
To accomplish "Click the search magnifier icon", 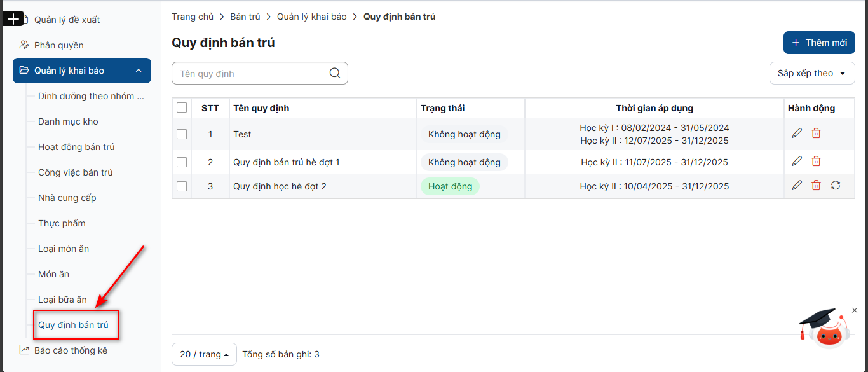I will [335, 73].
